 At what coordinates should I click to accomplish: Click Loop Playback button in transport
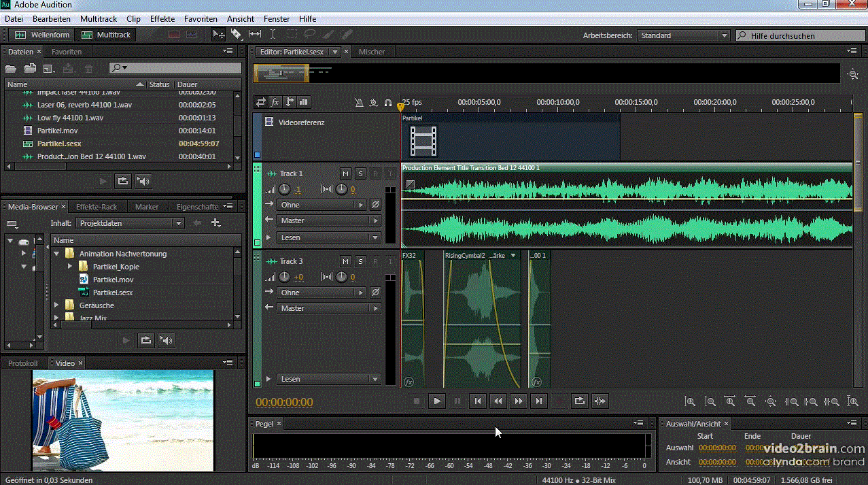[x=579, y=401]
